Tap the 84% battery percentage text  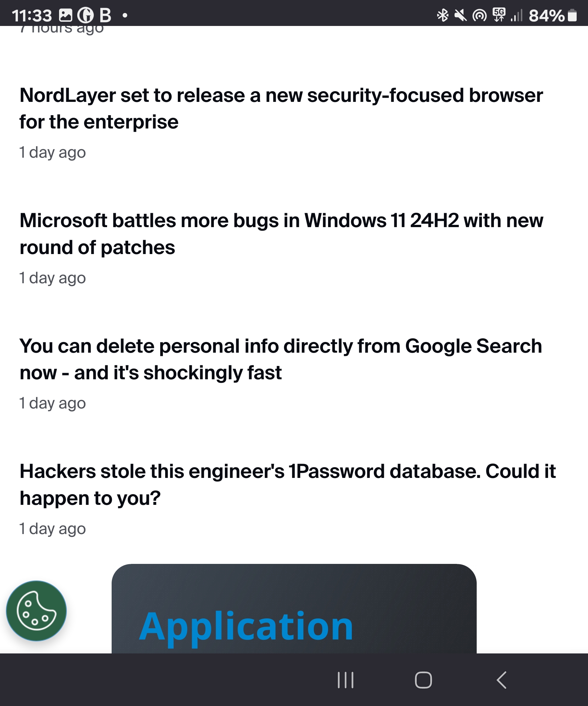[x=547, y=16]
